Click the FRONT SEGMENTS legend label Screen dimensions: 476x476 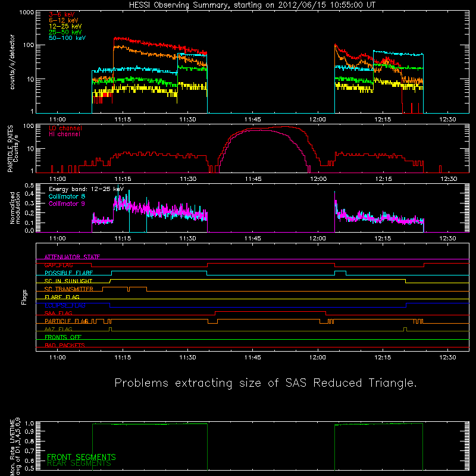click(82, 457)
